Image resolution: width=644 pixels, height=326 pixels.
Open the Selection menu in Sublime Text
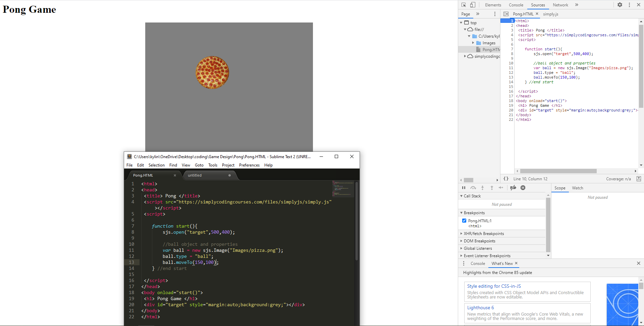click(x=157, y=165)
